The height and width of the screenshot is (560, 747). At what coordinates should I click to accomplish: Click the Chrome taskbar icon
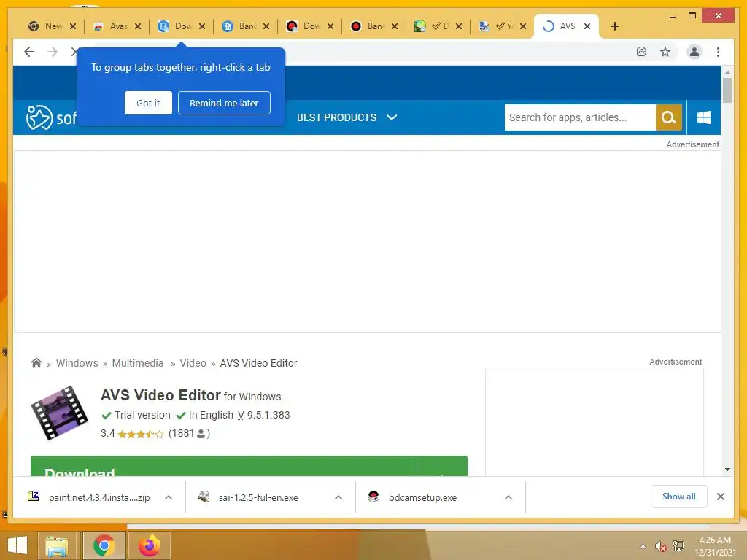click(x=104, y=545)
